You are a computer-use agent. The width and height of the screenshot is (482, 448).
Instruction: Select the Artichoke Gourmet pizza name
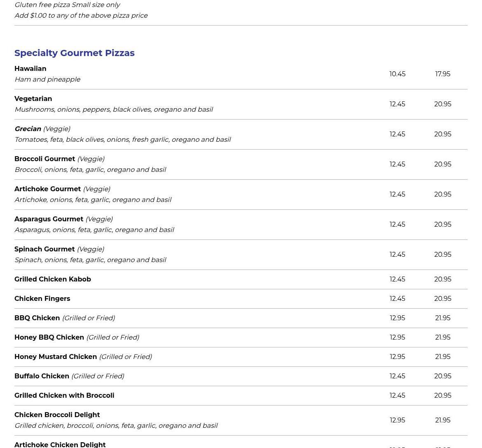pyautogui.click(x=47, y=189)
